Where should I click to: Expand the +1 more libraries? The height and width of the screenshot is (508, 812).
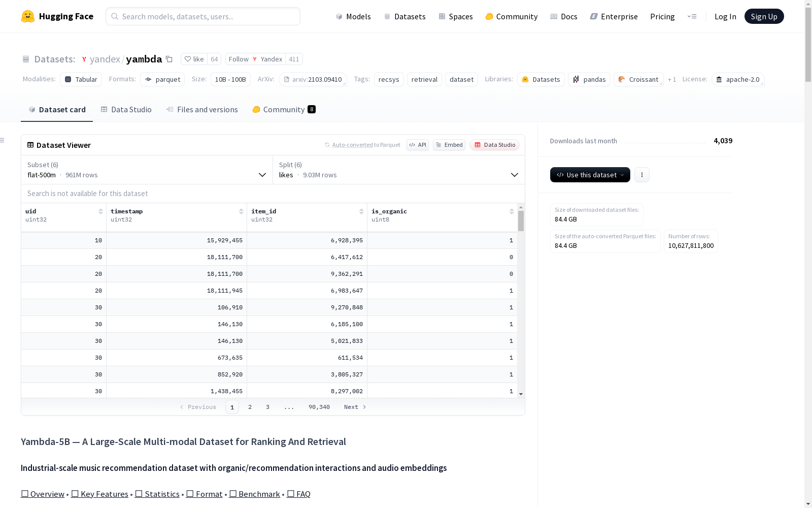click(672, 79)
